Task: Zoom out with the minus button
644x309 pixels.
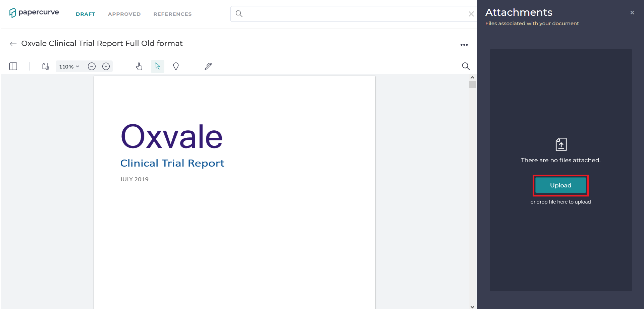Action: click(x=92, y=67)
